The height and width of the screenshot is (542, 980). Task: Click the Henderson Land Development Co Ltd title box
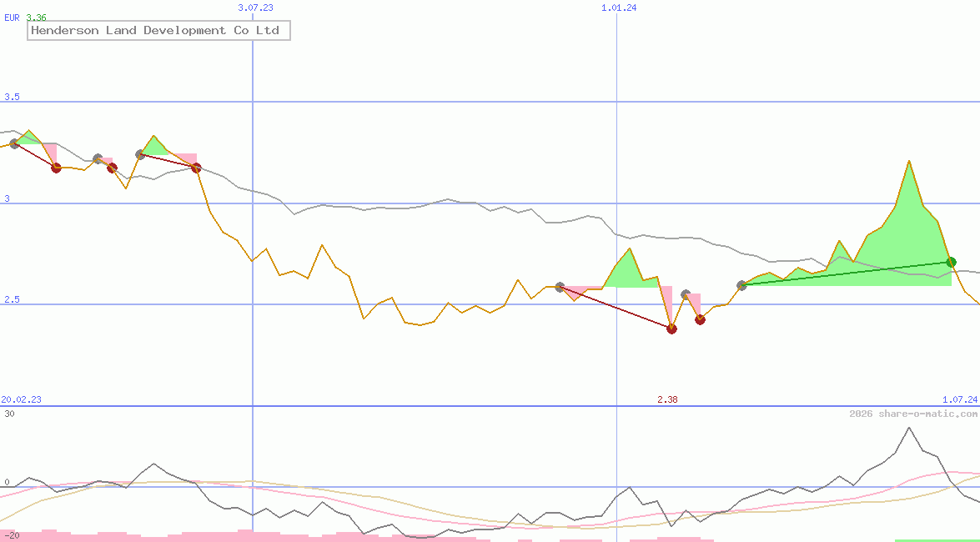(158, 31)
